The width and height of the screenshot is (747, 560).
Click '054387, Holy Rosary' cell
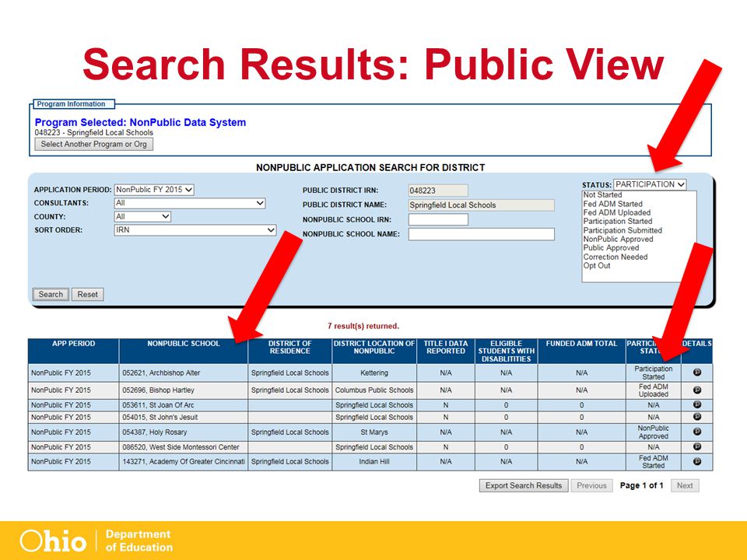(x=184, y=432)
